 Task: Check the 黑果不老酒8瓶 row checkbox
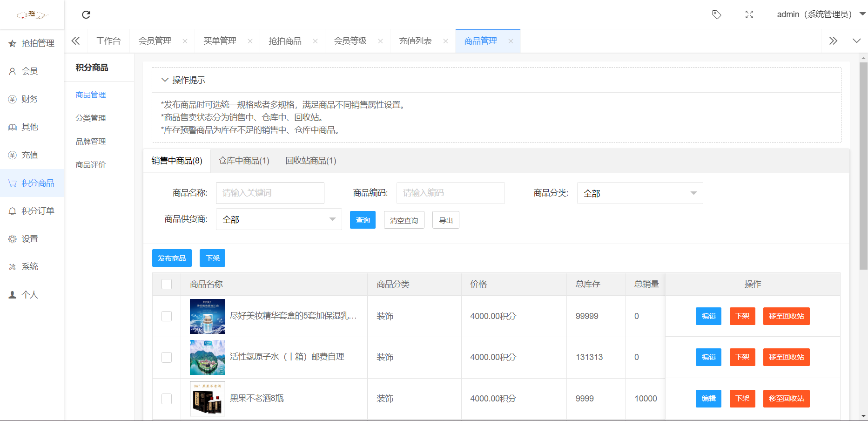[167, 399]
